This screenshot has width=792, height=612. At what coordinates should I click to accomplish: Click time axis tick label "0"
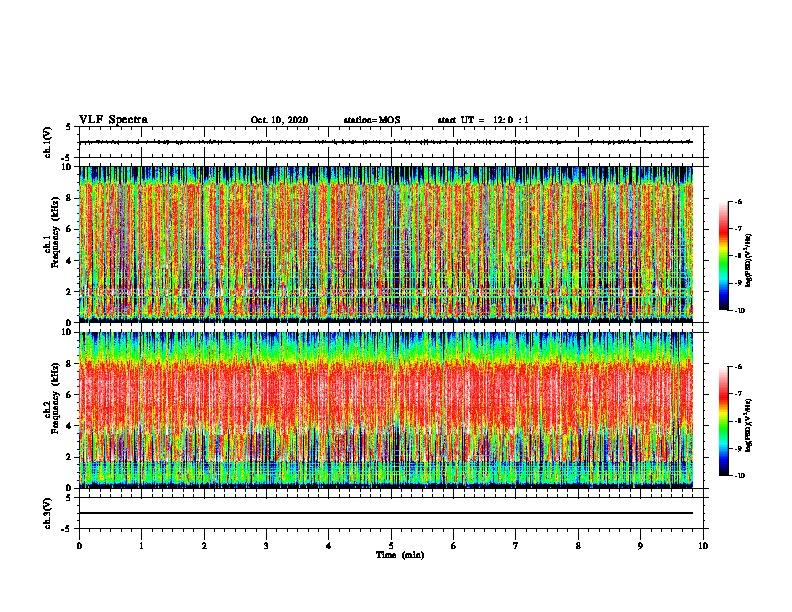79,545
